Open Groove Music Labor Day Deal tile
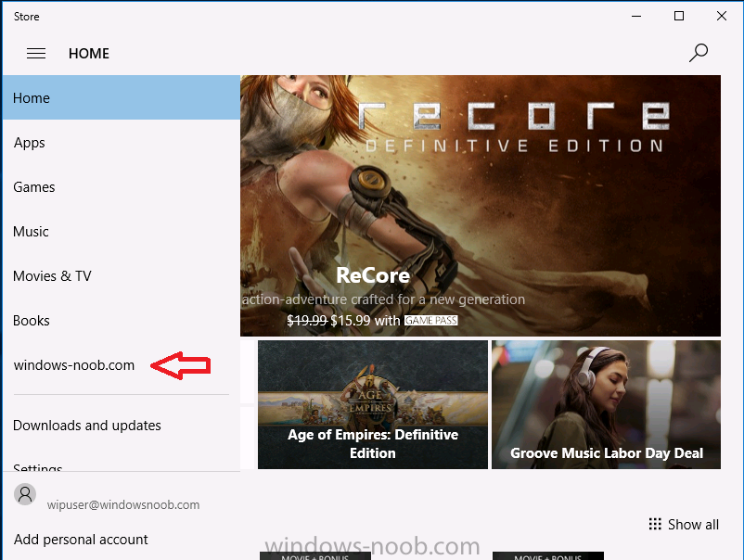Viewport: 744px width, 560px height. 606,404
